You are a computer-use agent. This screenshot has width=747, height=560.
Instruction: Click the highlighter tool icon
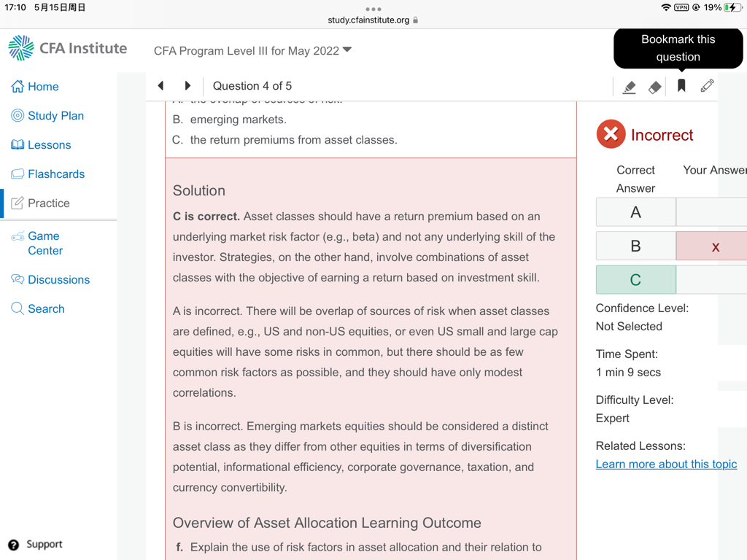pyautogui.click(x=629, y=87)
